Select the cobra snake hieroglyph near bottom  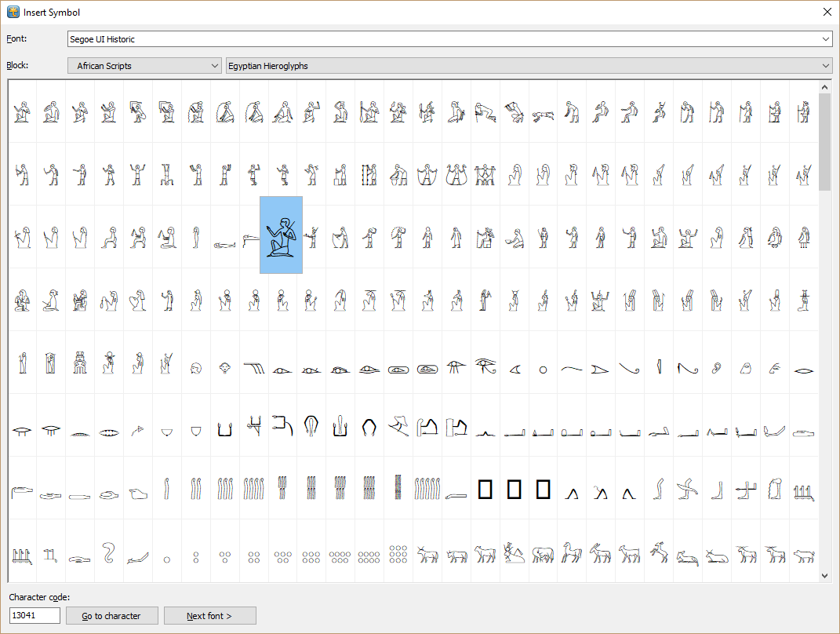(109, 556)
